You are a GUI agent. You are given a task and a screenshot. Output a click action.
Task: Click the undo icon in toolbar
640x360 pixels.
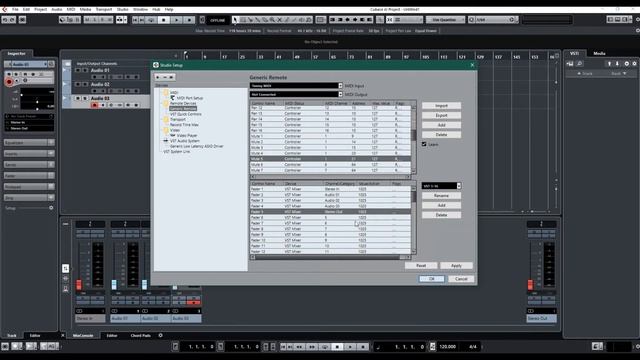click(x=5, y=20)
